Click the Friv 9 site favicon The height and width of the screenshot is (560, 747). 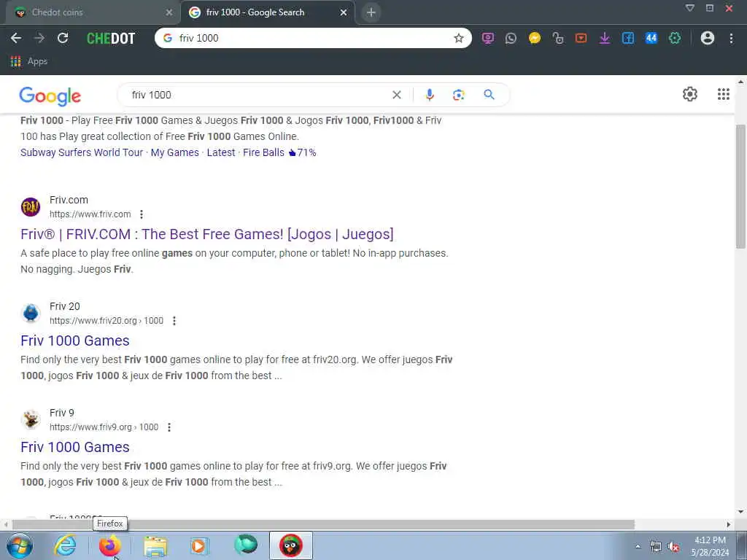(x=31, y=419)
